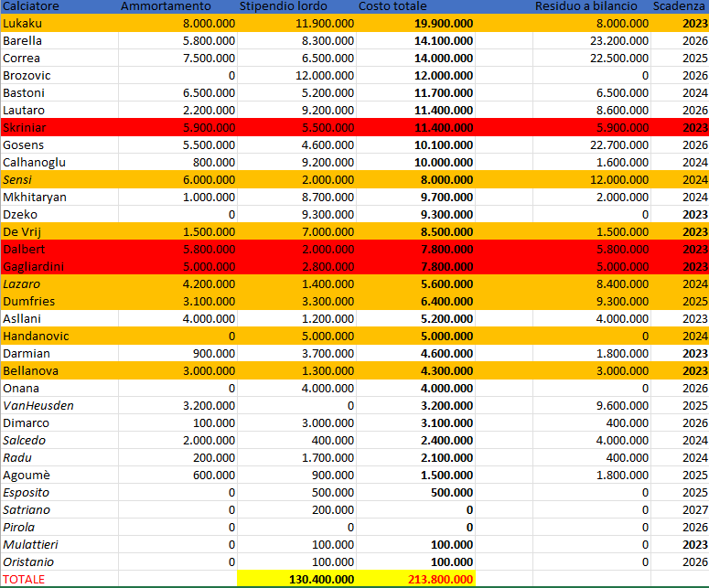Click the yellow total 130.400.000 cell
Viewport: 709px width, 588px height.
click(315, 579)
